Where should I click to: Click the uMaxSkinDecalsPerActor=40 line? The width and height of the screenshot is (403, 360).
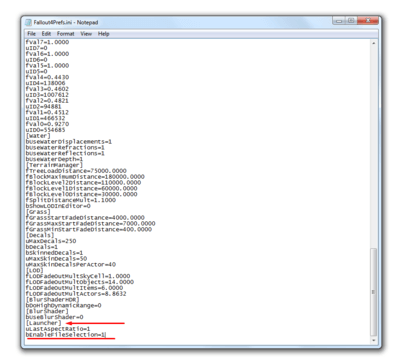click(71, 264)
